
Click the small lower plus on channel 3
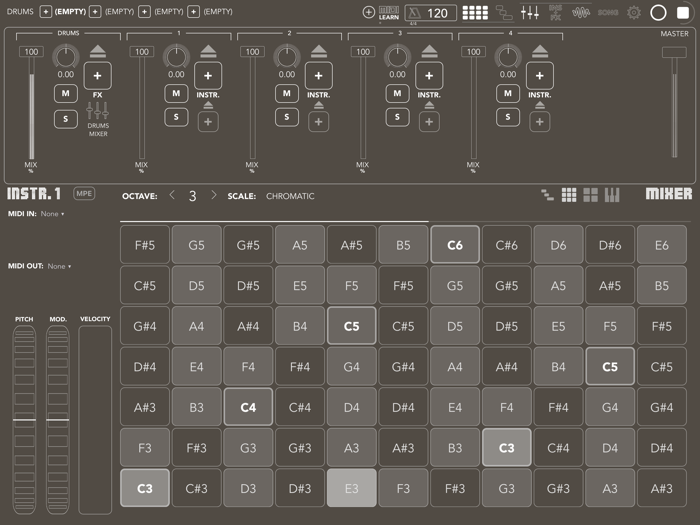click(x=429, y=122)
